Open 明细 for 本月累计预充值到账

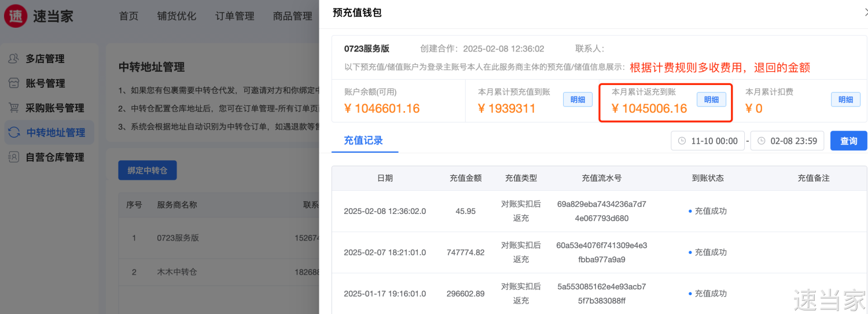(578, 99)
